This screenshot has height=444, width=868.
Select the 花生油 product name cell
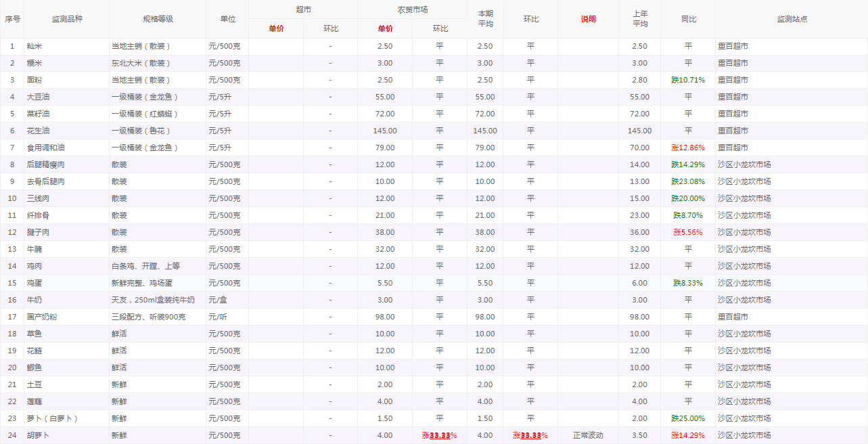tap(38, 131)
